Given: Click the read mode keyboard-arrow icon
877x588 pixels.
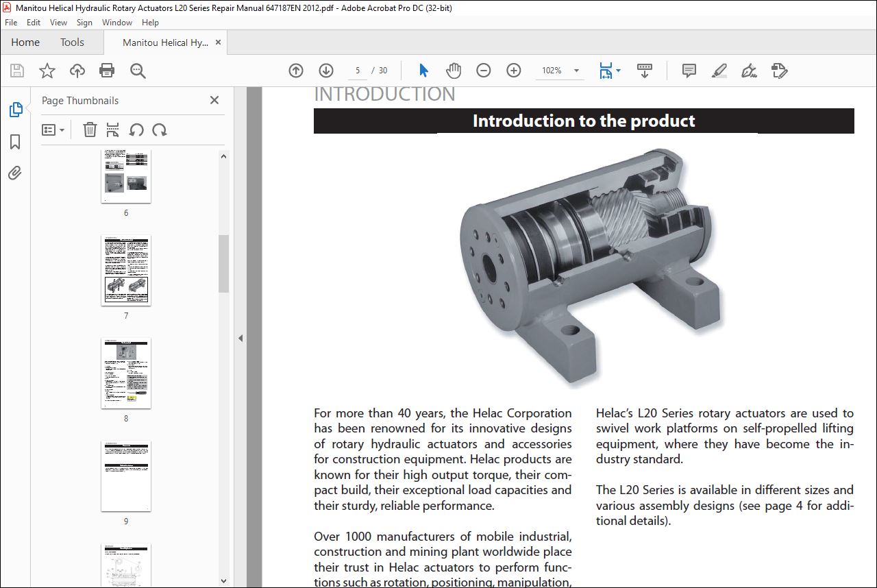Looking at the screenshot, I should pos(645,71).
